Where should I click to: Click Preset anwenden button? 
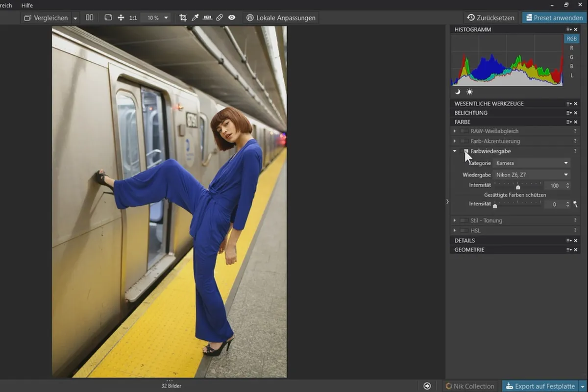coord(554,18)
